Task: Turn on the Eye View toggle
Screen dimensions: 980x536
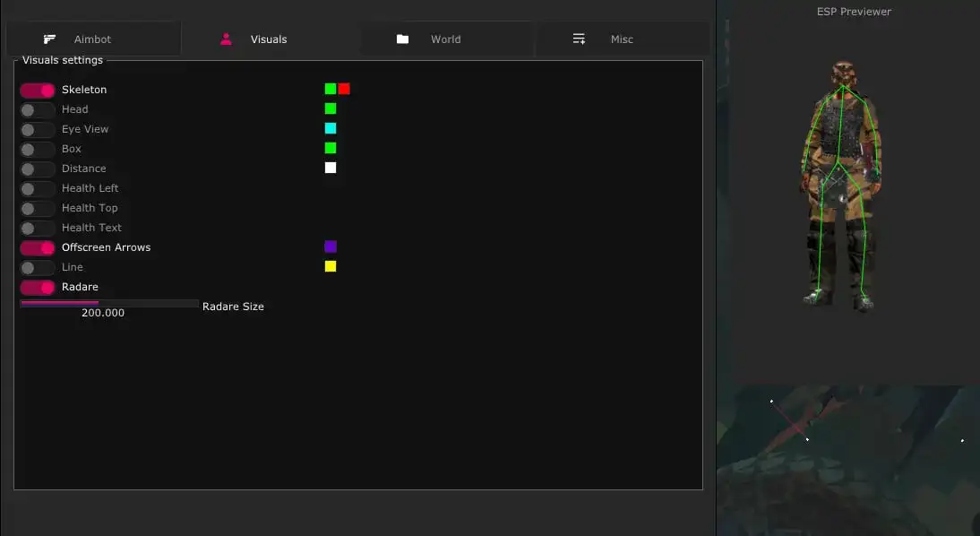Action: (x=37, y=129)
